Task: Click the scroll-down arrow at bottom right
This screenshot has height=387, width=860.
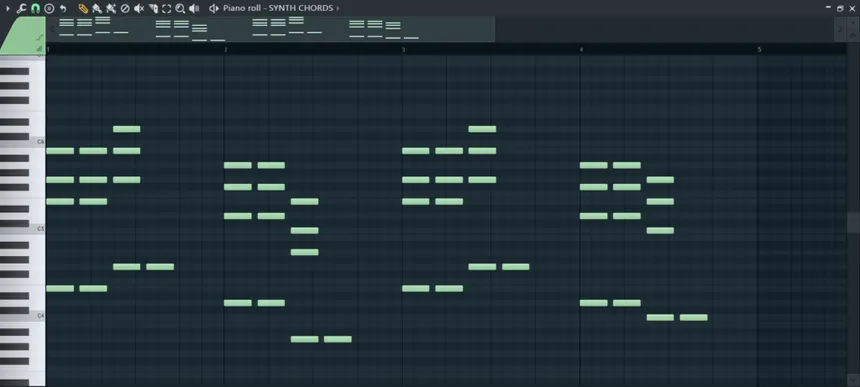Action: (853, 381)
